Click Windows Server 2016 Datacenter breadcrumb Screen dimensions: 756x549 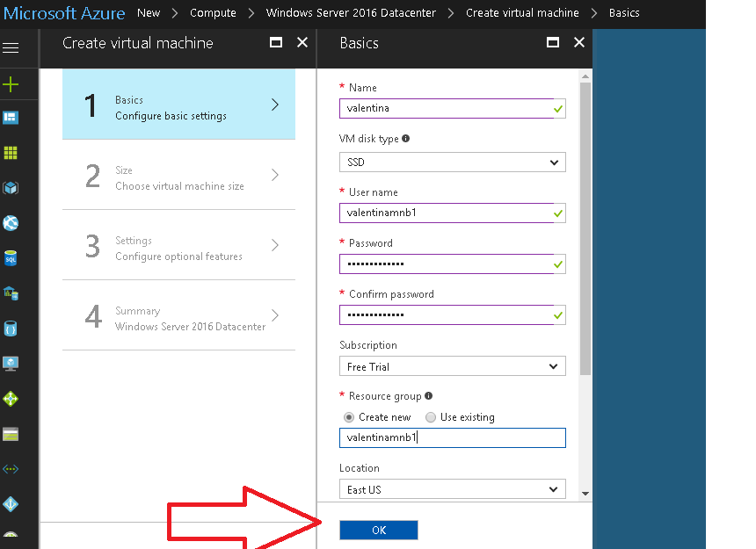pos(351,13)
